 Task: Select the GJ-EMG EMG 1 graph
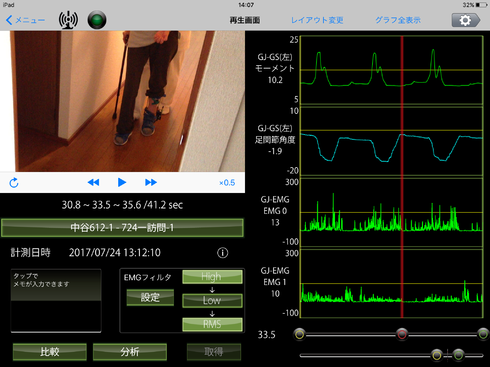(x=392, y=284)
